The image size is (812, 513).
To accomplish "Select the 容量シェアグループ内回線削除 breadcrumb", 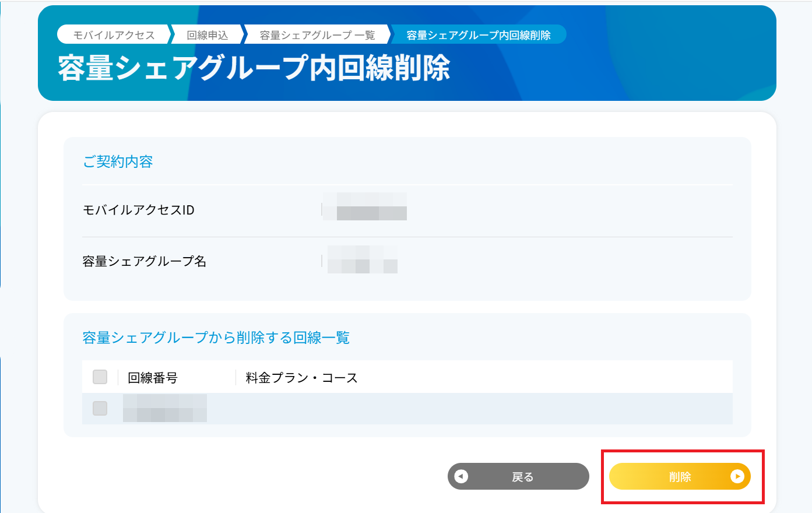I will 478,35.
